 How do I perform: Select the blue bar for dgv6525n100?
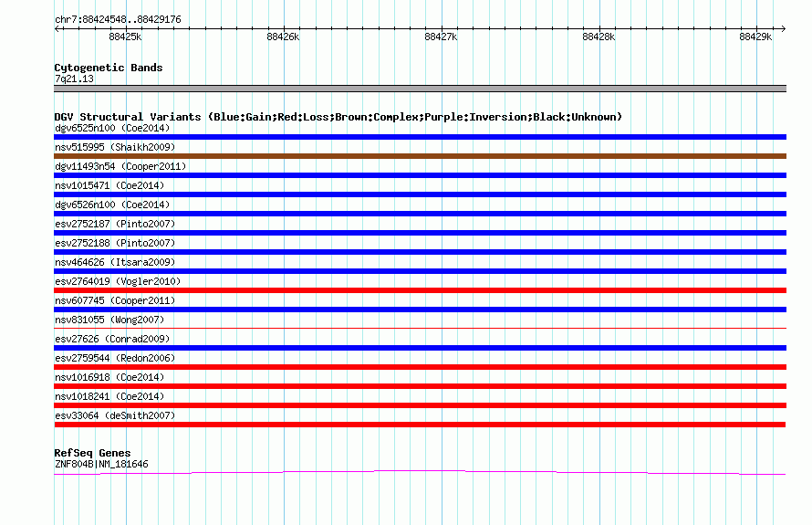(420, 137)
